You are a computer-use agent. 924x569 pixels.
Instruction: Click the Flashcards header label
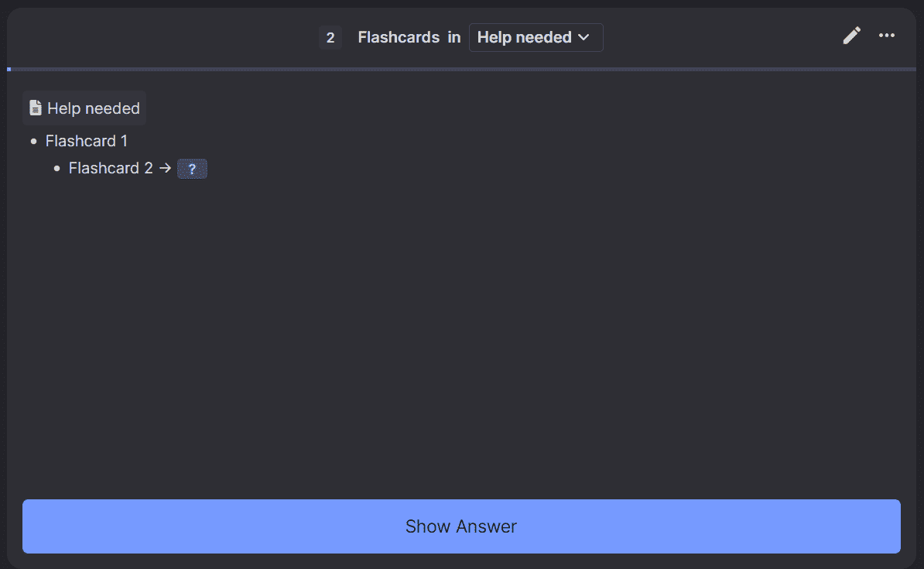[398, 37]
